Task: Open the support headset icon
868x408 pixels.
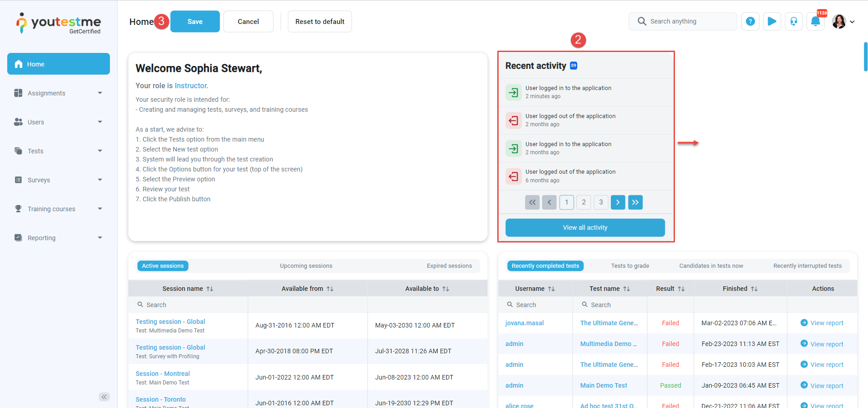Action: [x=793, y=21]
